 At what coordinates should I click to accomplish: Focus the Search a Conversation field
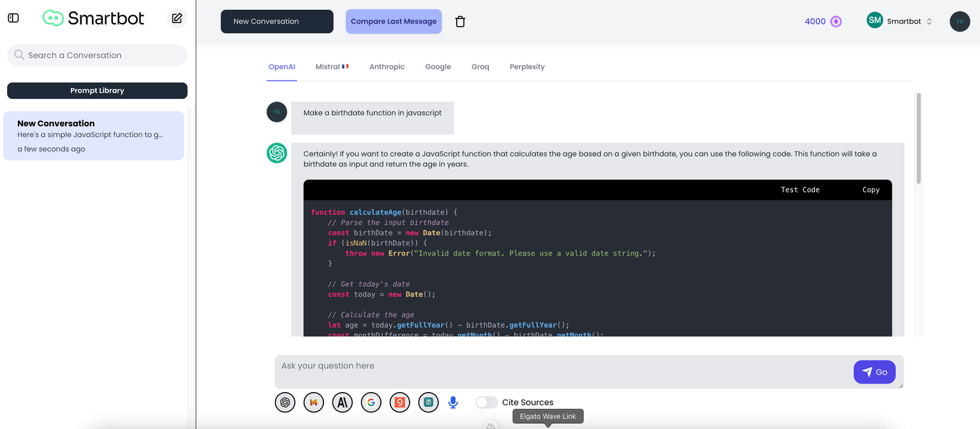[96, 55]
